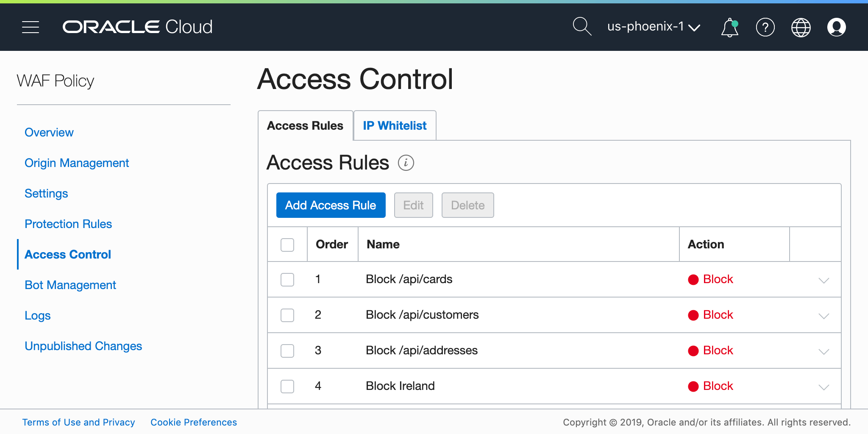Switch to the IP Whitelist tab

[x=395, y=126]
